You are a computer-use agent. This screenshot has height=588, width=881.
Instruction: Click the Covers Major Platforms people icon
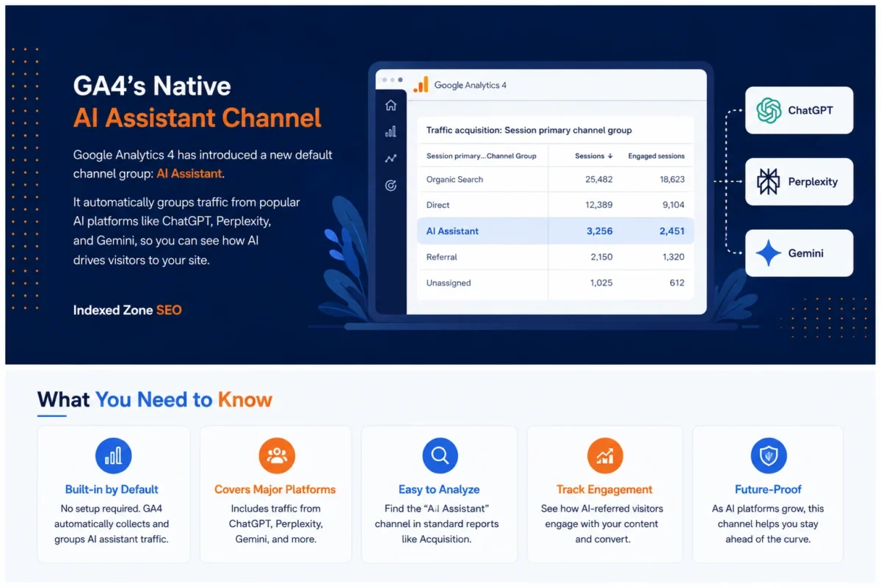click(277, 456)
